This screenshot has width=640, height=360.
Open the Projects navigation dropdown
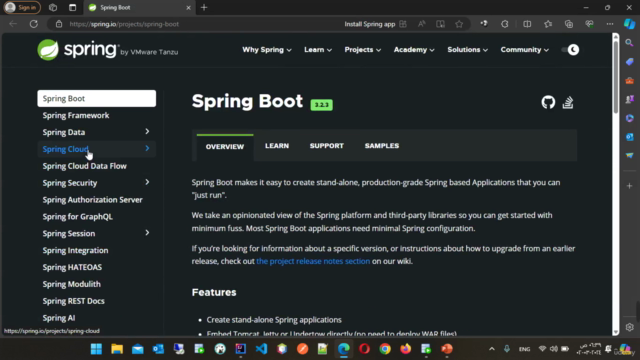tap(362, 50)
